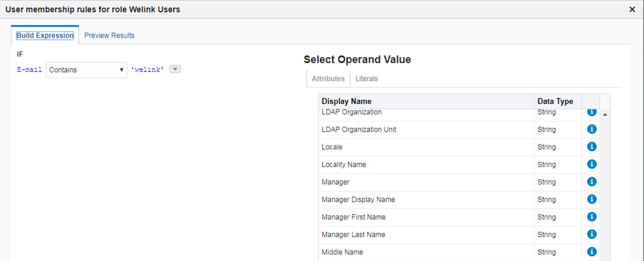Expand the options arrow next to 'welink'
This screenshot has width=644, height=261.
tap(175, 69)
